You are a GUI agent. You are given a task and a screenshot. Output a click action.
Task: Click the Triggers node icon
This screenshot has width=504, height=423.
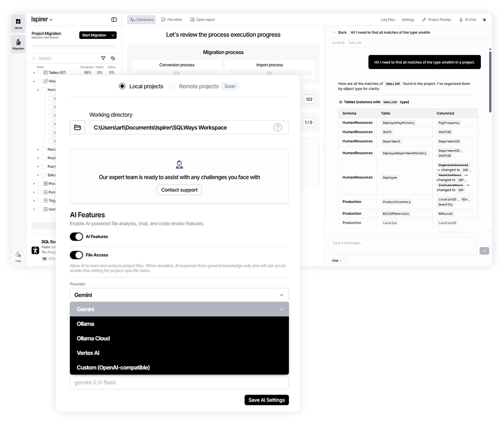46,201
